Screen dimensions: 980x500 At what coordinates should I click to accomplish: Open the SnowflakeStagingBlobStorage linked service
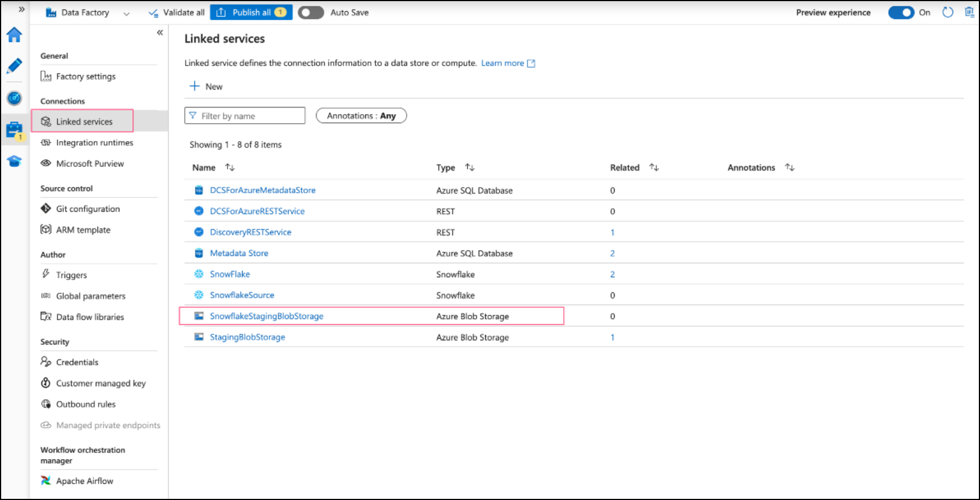point(266,316)
